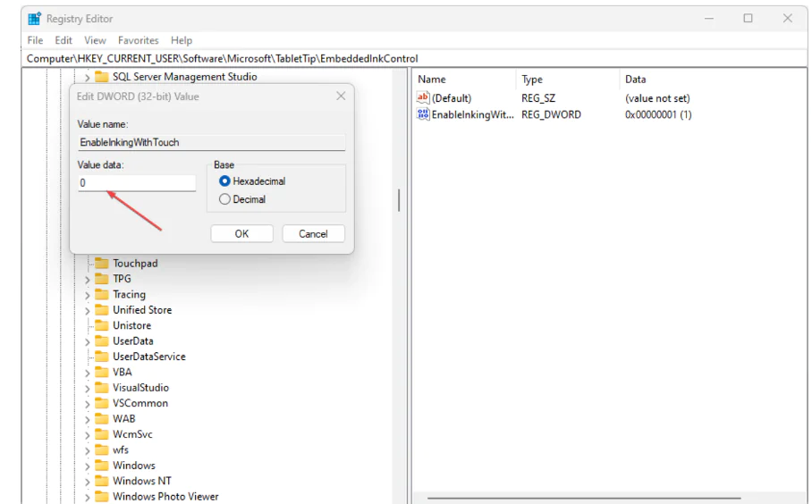Click the Unified Store folder icon
Image resolution: width=812 pixels, height=504 pixels.
tap(102, 309)
